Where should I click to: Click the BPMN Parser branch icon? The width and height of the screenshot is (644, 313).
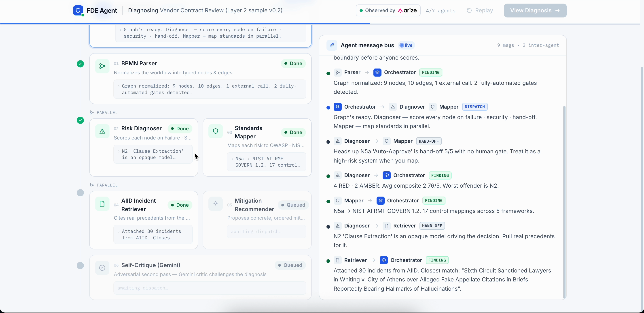click(102, 66)
